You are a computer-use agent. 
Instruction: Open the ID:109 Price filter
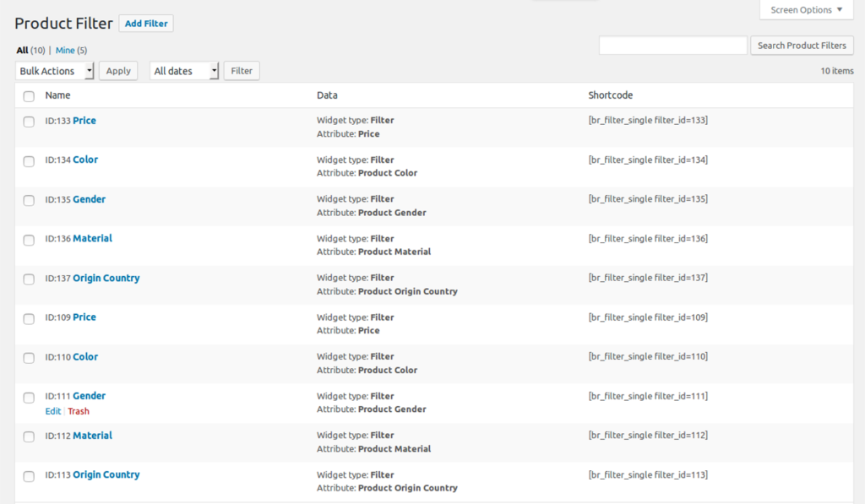point(84,317)
